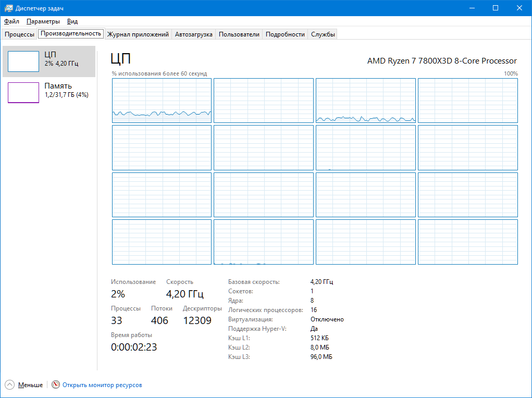
Task: Click the Потоки count 406
Action: 159,320
